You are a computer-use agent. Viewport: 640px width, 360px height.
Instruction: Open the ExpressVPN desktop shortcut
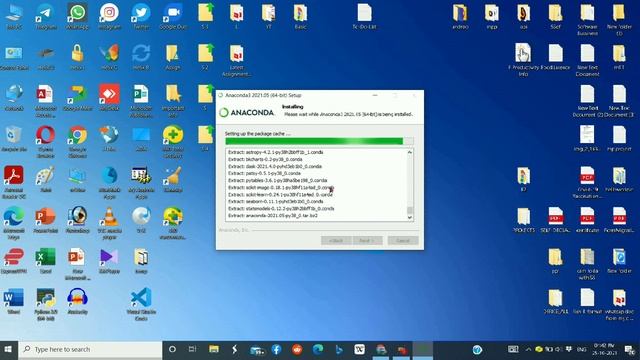13,261
